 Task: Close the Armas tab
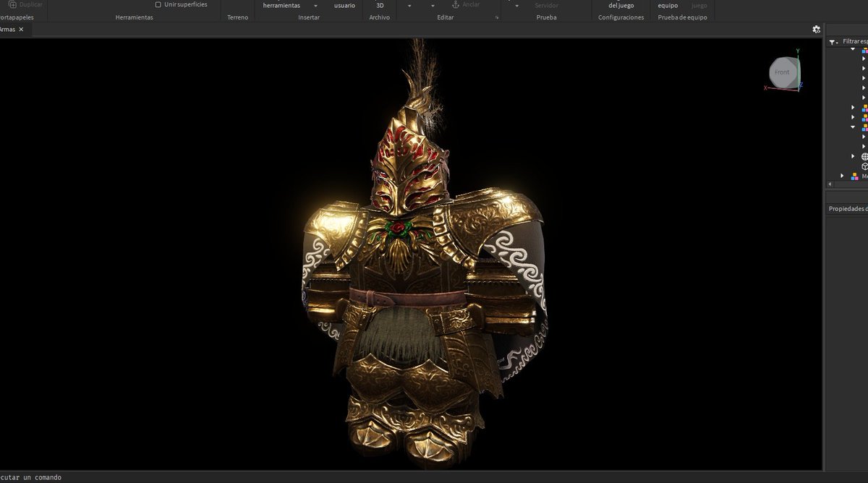[x=21, y=30]
